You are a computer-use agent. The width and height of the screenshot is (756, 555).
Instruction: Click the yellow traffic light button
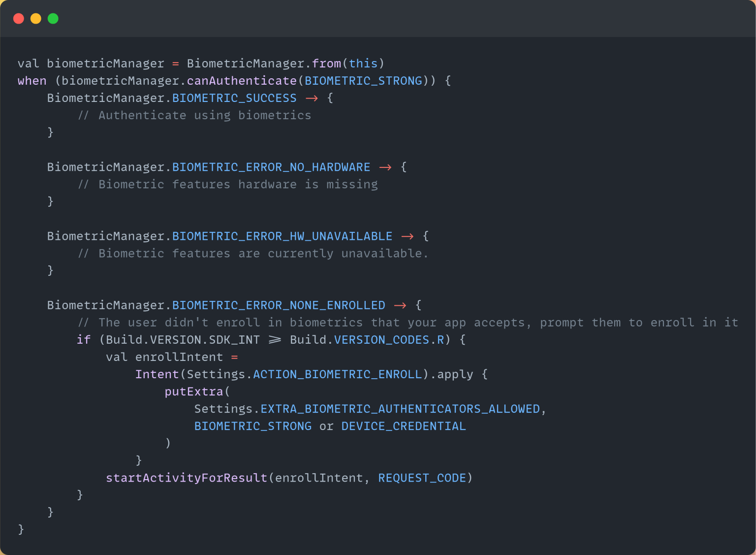click(x=35, y=18)
